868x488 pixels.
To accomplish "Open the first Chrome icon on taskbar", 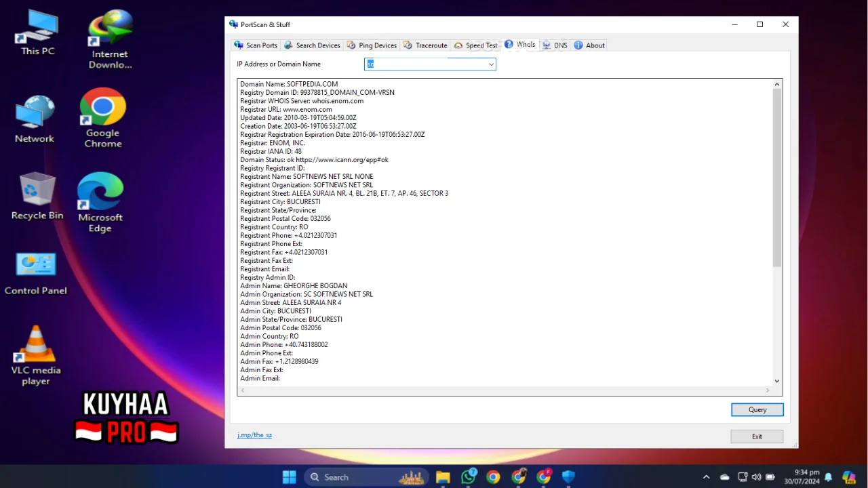I will [493, 477].
